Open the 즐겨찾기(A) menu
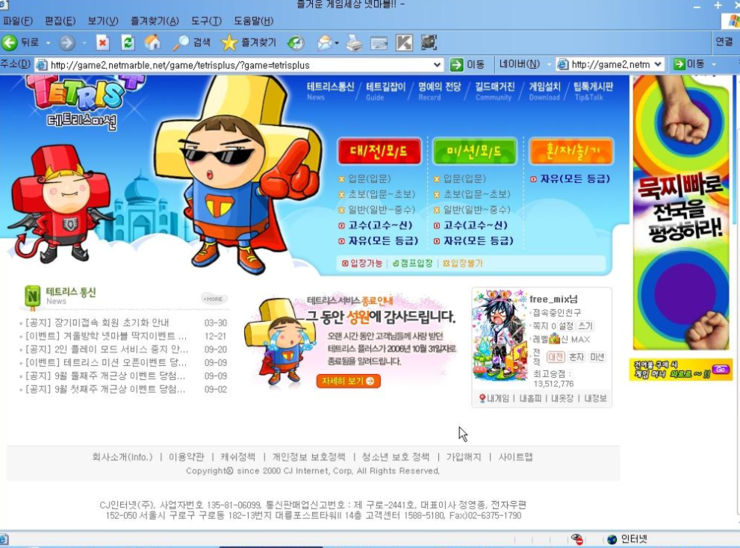 point(155,21)
